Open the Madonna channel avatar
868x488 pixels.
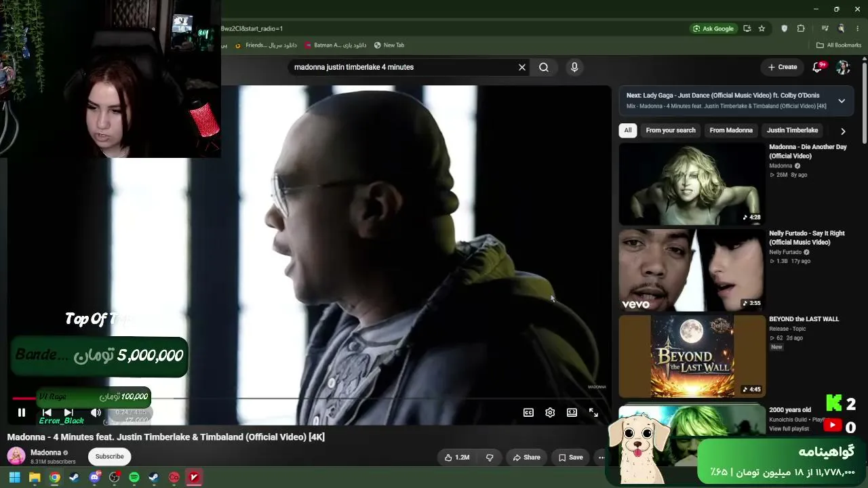(16, 456)
